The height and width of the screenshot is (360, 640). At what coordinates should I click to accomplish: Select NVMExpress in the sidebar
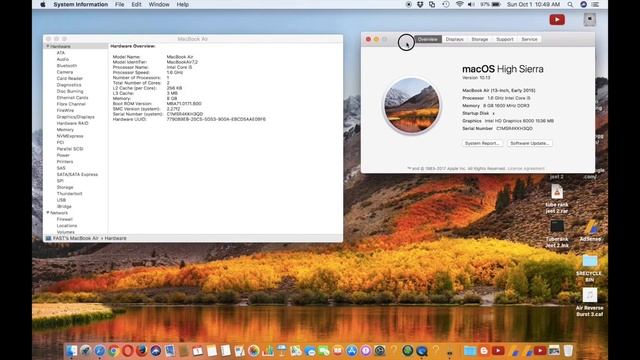[x=70, y=136]
